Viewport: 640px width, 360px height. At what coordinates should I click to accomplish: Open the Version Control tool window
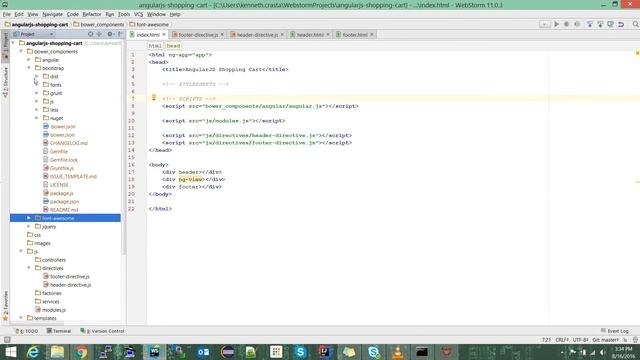coord(102,331)
